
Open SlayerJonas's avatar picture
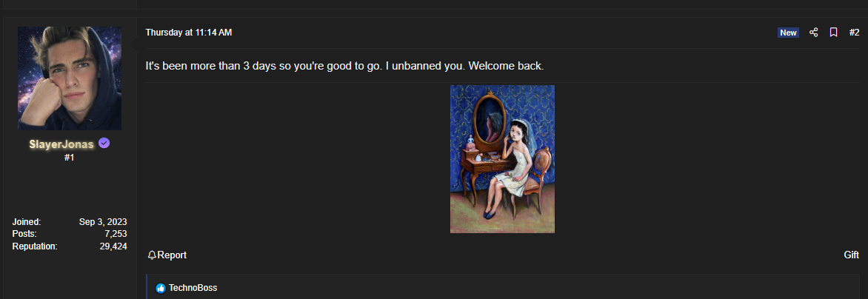coord(69,78)
